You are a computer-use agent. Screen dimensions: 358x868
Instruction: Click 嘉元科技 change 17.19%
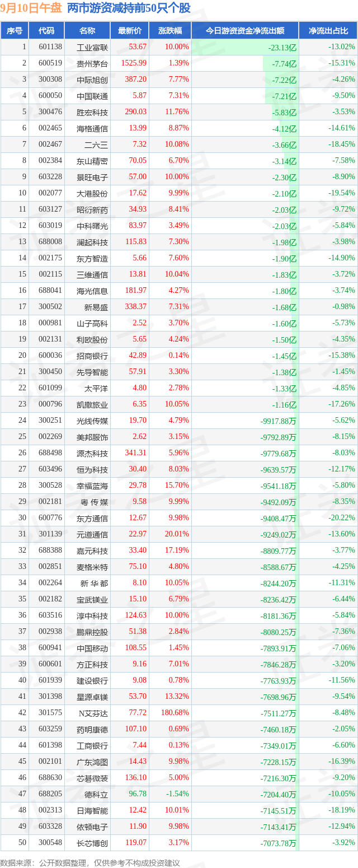pos(177,550)
